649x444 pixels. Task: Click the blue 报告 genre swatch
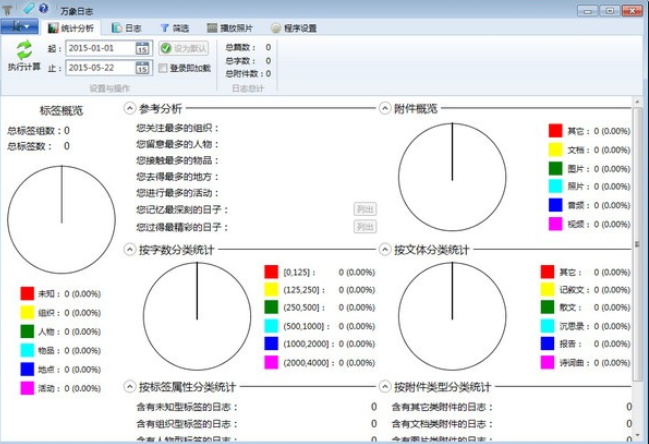(547, 343)
